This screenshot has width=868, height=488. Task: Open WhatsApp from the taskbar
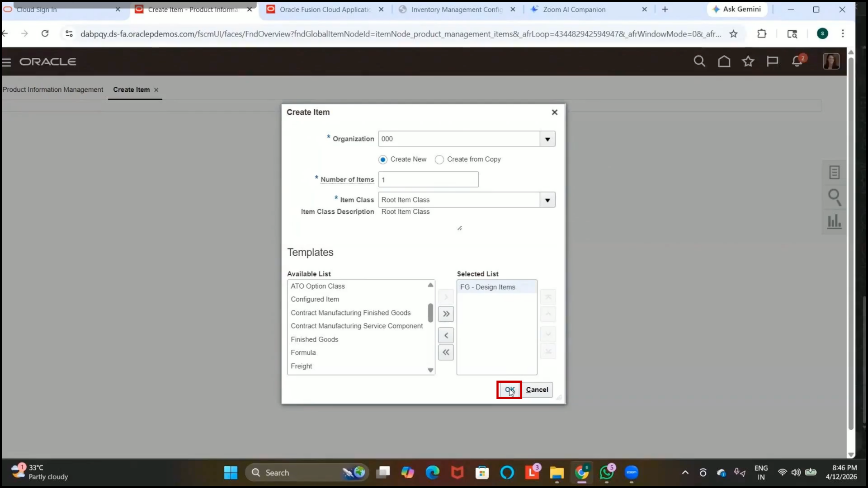[607, 473]
